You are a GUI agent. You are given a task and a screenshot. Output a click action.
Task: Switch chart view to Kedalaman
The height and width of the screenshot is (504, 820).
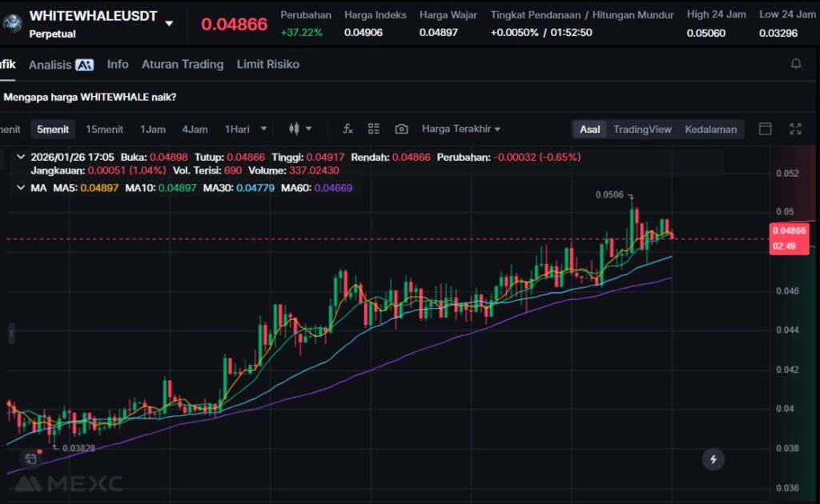tap(710, 129)
